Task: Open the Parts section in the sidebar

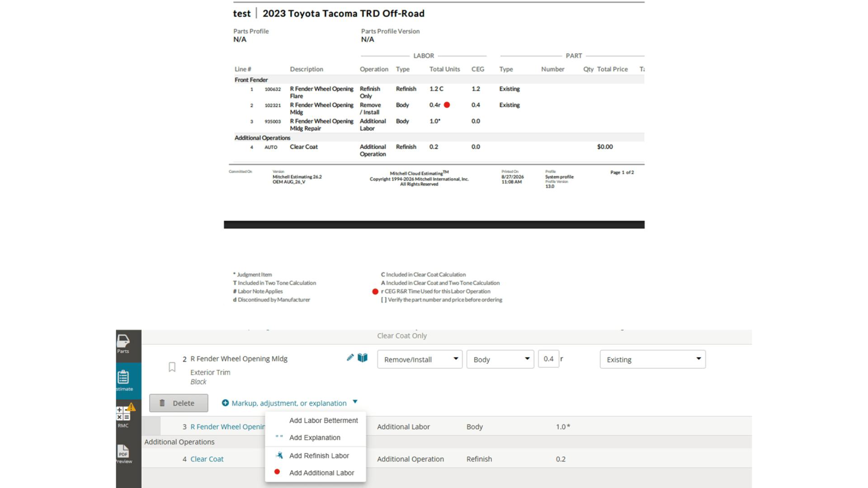Action: [x=123, y=344]
